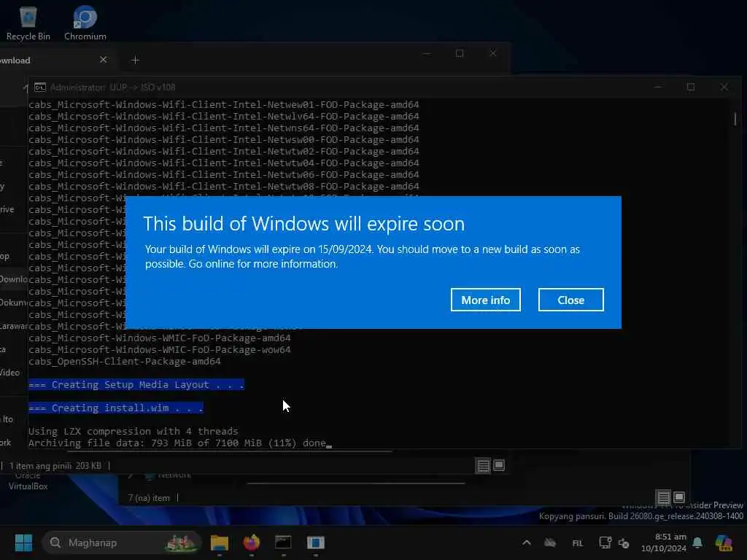Open the Recycle Bin desktop icon

(x=28, y=24)
